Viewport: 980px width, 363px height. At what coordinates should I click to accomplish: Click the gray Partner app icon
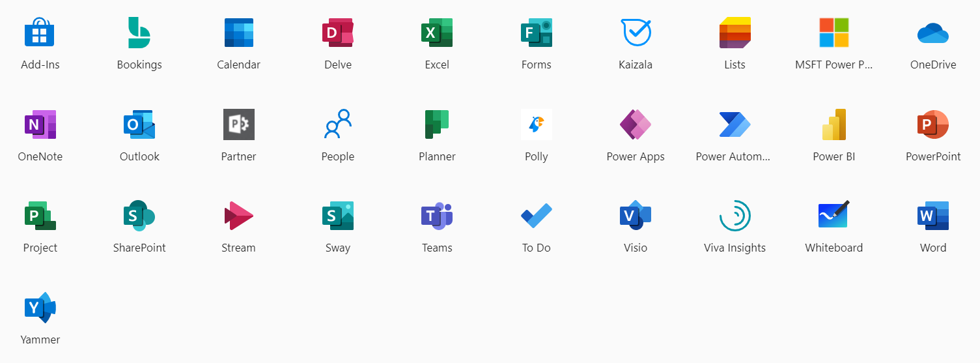(238, 124)
